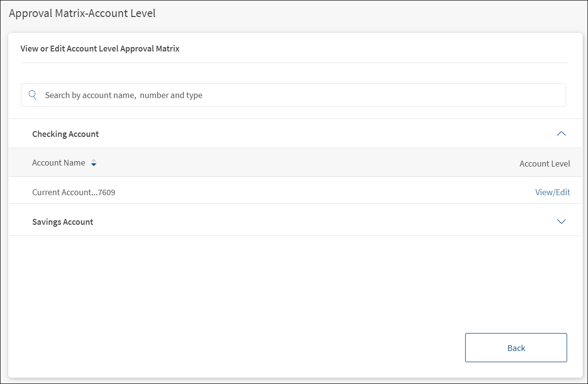The image size is (588, 384).
Task: Click the View or Edit Account Level Approval Matrix heading
Action: [x=100, y=49]
